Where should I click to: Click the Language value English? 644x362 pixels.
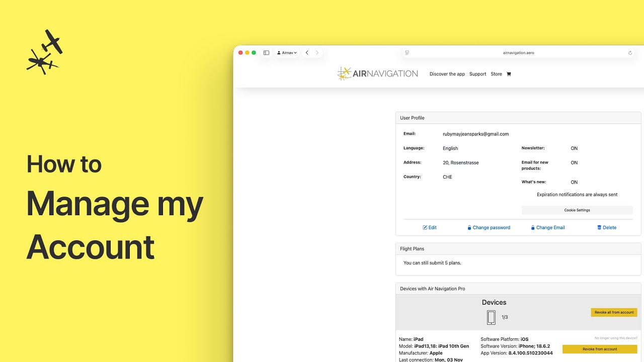pos(450,148)
